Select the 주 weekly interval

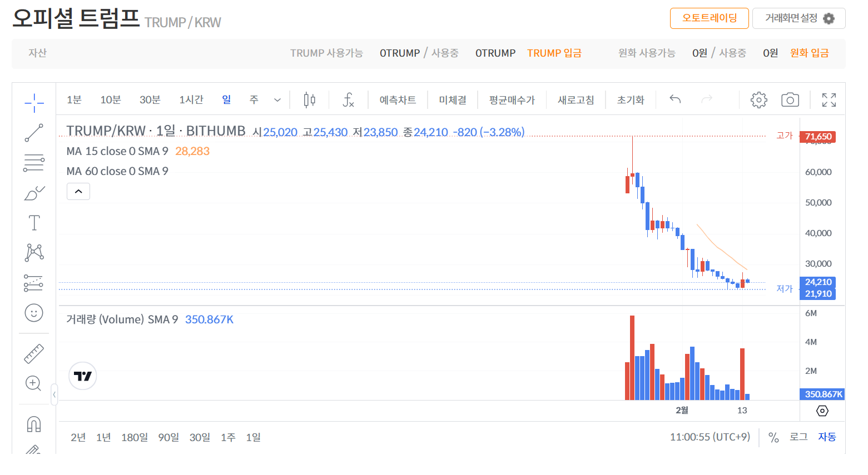coord(254,100)
